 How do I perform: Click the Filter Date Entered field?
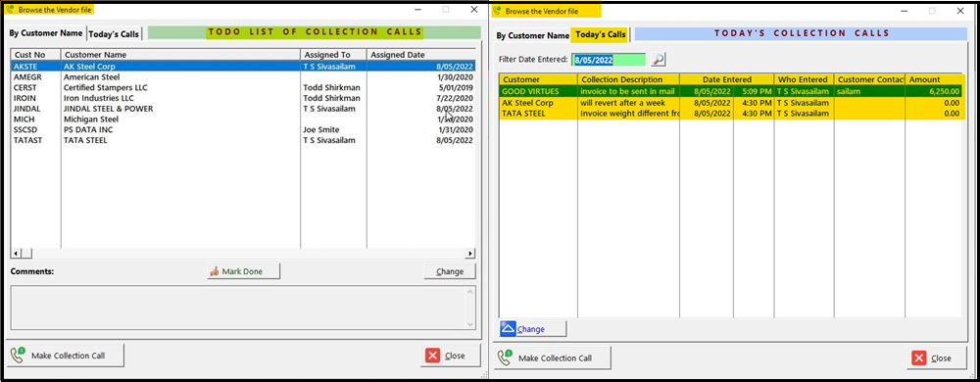609,60
